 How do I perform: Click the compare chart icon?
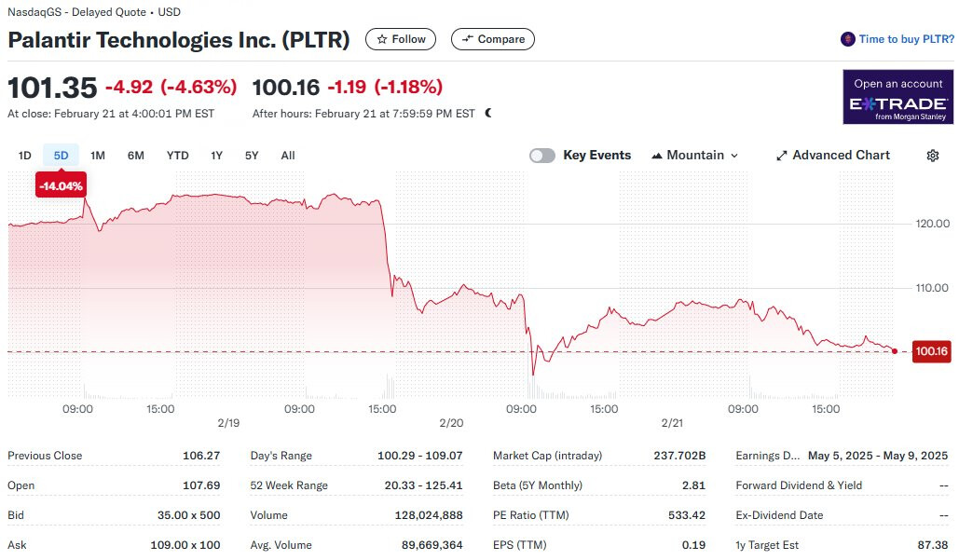pos(467,39)
